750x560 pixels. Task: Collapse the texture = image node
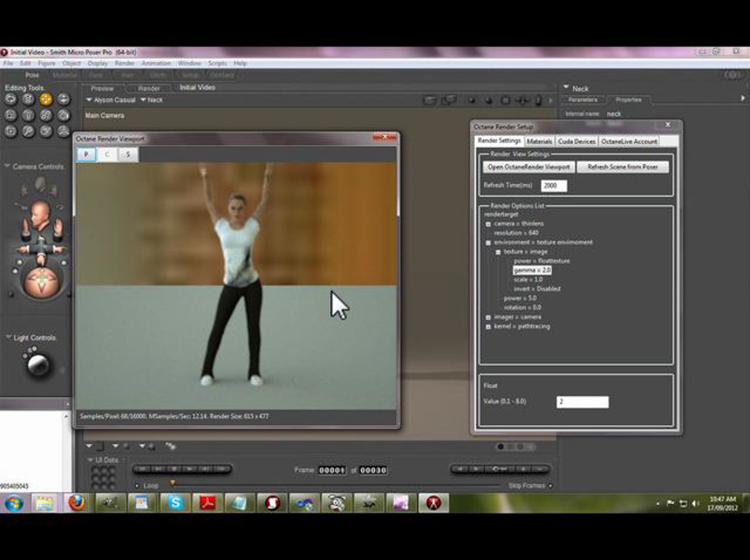[x=498, y=252]
